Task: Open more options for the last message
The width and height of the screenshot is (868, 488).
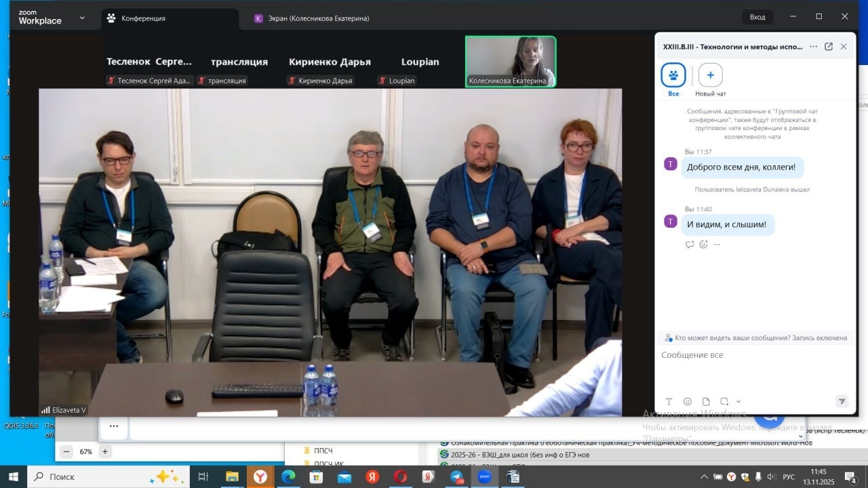Action: pyautogui.click(x=717, y=245)
